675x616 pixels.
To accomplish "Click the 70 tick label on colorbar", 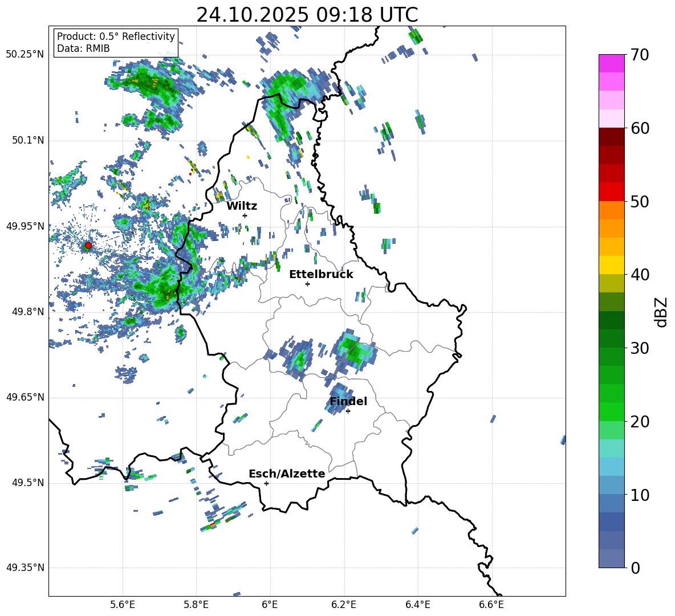I will point(640,55).
